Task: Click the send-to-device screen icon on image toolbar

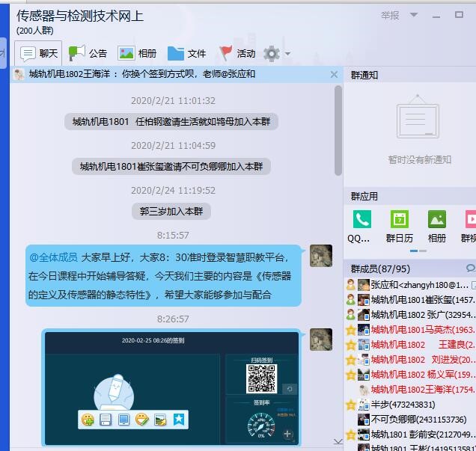Action: [x=123, y=420]
